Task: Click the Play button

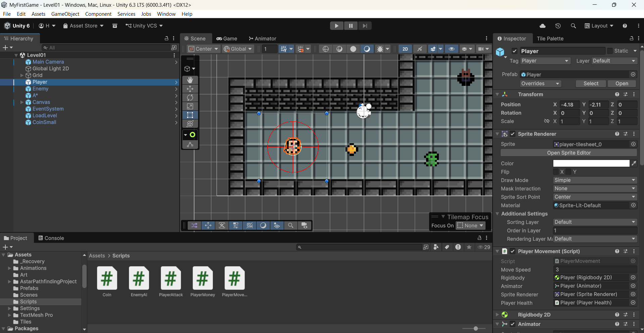Action: tap(336, 26)
